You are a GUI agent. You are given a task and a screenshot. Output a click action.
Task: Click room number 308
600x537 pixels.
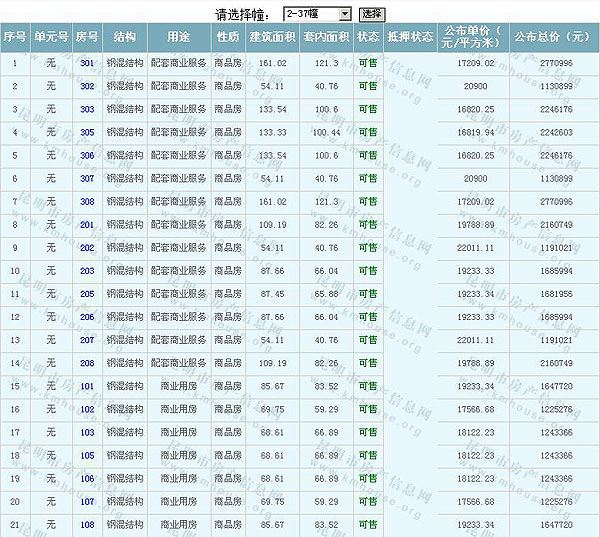tap(87, 201)
